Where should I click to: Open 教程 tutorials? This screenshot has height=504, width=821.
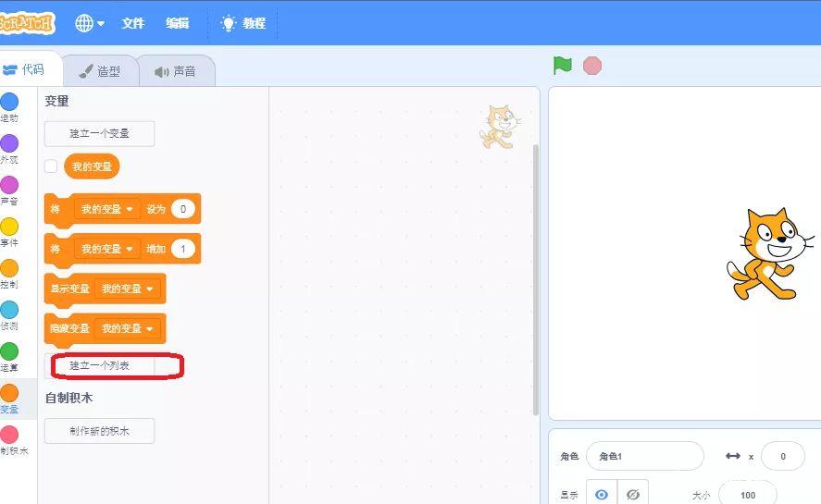point(243,23)
